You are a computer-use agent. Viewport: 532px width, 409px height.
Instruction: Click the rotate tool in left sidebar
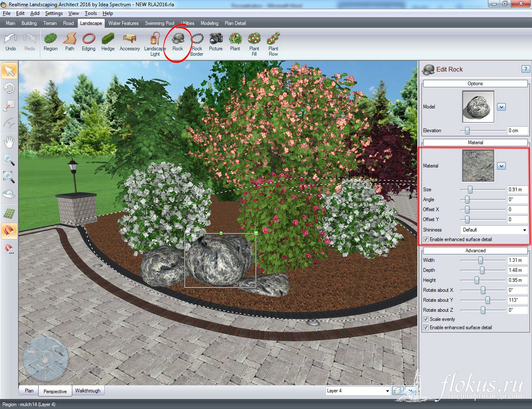click(9, 88)
